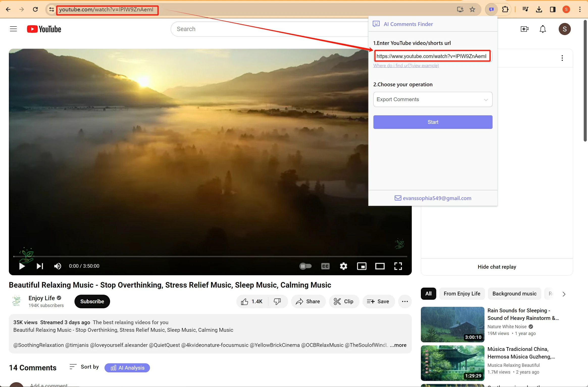This screenshot has height=387, width=588.
Task: Open the Extensions puzzle icon
Action: [505, 10]
